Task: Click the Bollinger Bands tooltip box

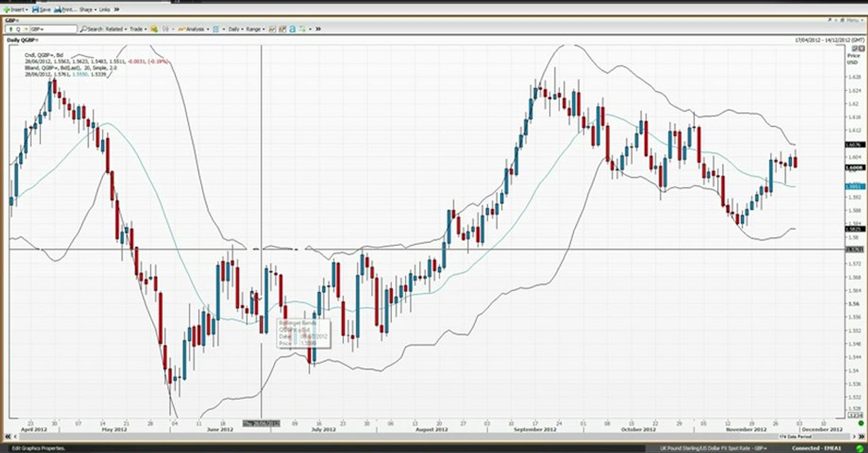Action: coord(304,333)
